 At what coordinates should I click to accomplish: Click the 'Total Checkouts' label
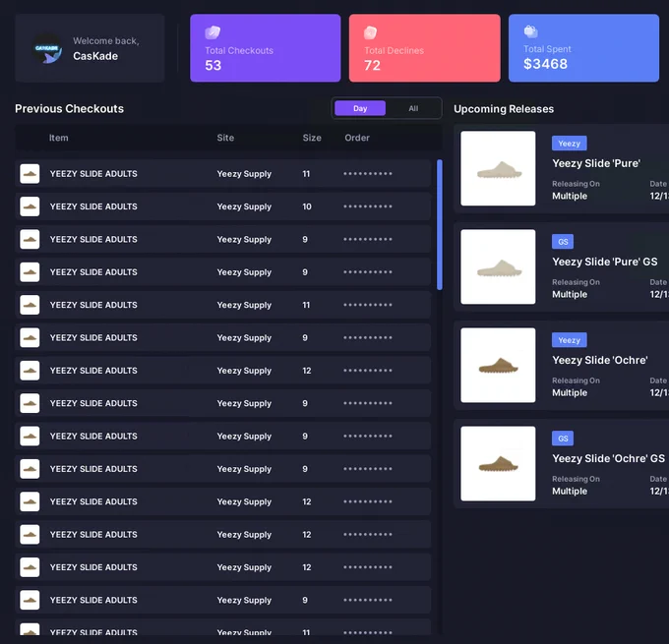click(x=239, y=50)
